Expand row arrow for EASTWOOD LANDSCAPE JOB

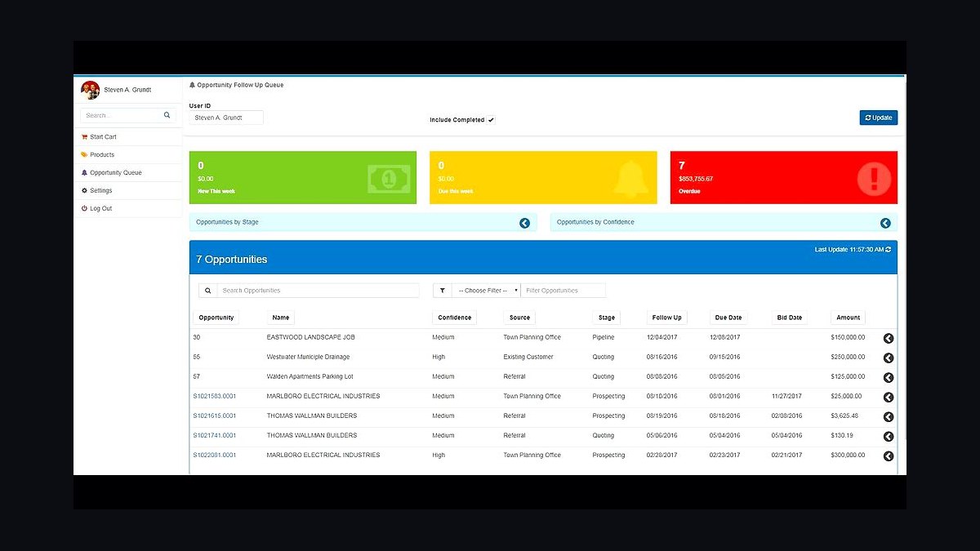889,338
